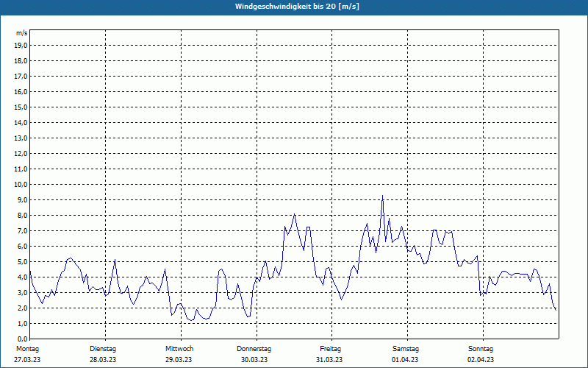588x368 pixels.
Task: Select the 4,0 y-axis label
Action: [x=22, y=277]
